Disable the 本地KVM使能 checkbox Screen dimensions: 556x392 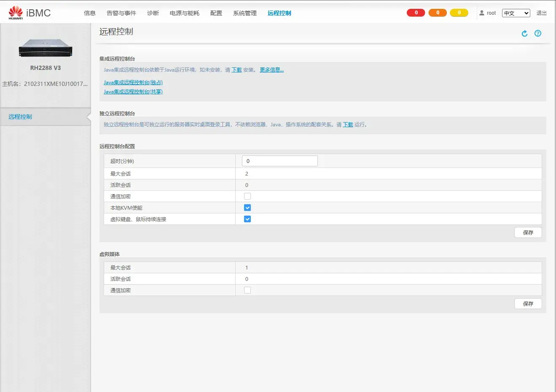click(x=247, y=208)
